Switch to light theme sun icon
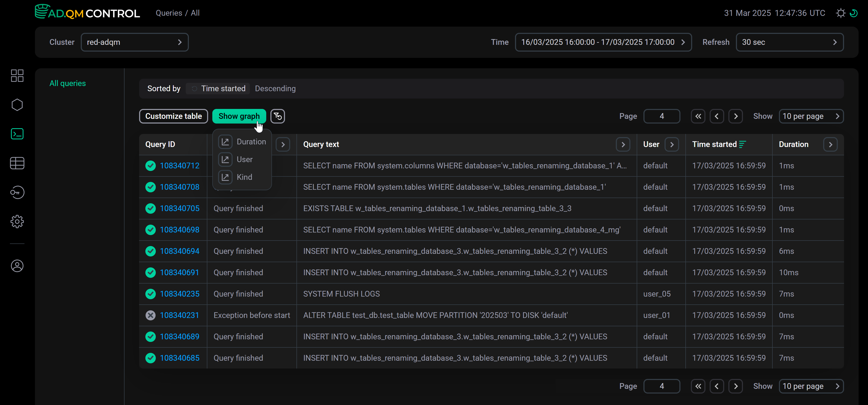The height and width of the screenshot is (405, 868). (840, 13)
